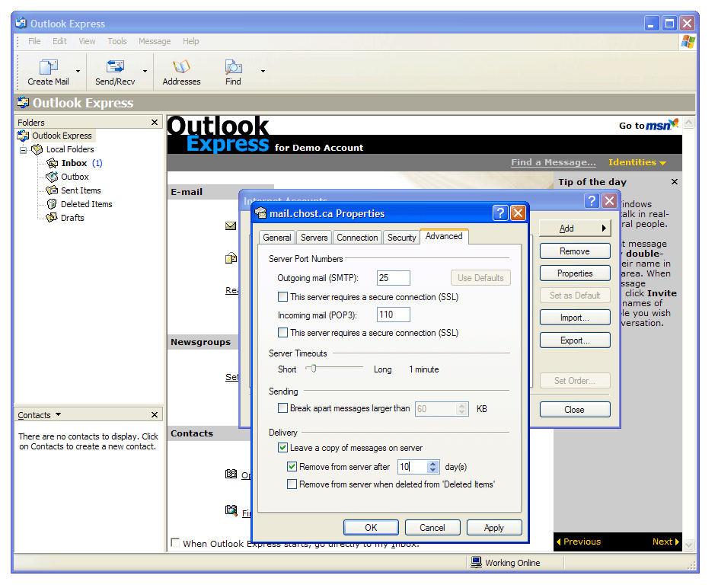Go to the Previous tip of the day
The width and height of the screenshot is (718, 588).
(579, 542)
